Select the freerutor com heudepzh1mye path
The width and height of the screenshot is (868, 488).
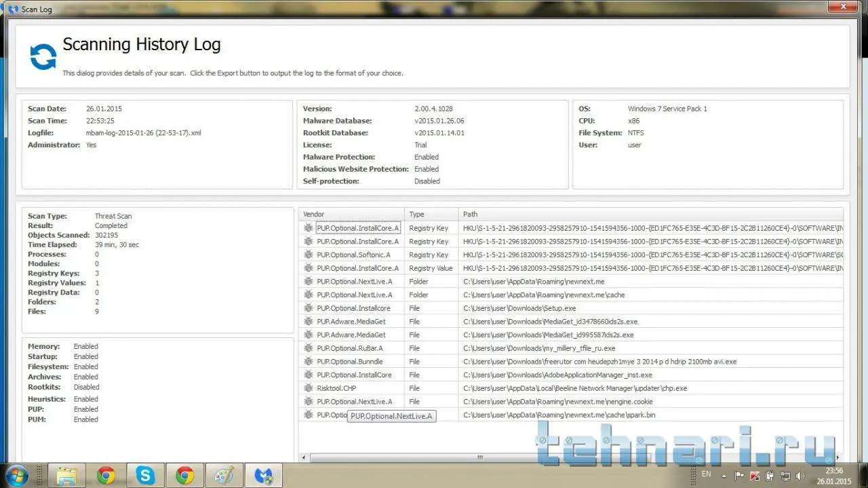click(599, 362)
